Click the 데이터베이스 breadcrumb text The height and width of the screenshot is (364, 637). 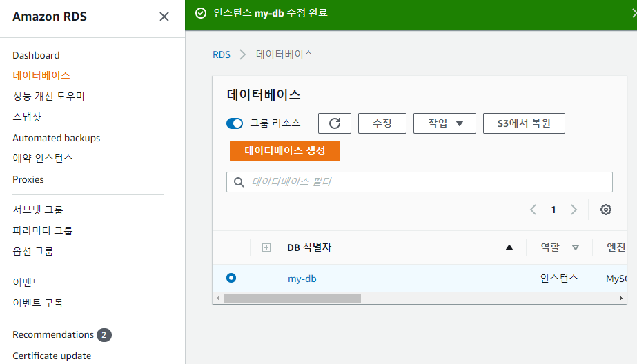point(284,54)
